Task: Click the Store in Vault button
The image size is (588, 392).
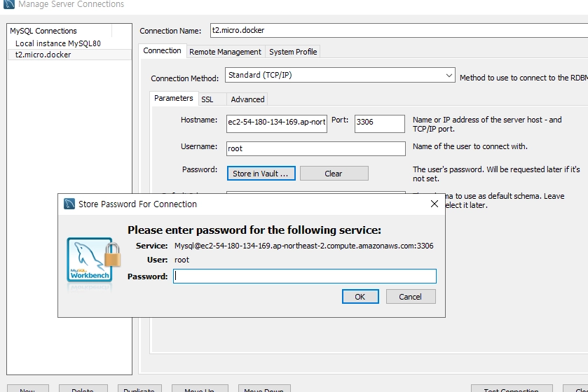Action: coord(261,174)
